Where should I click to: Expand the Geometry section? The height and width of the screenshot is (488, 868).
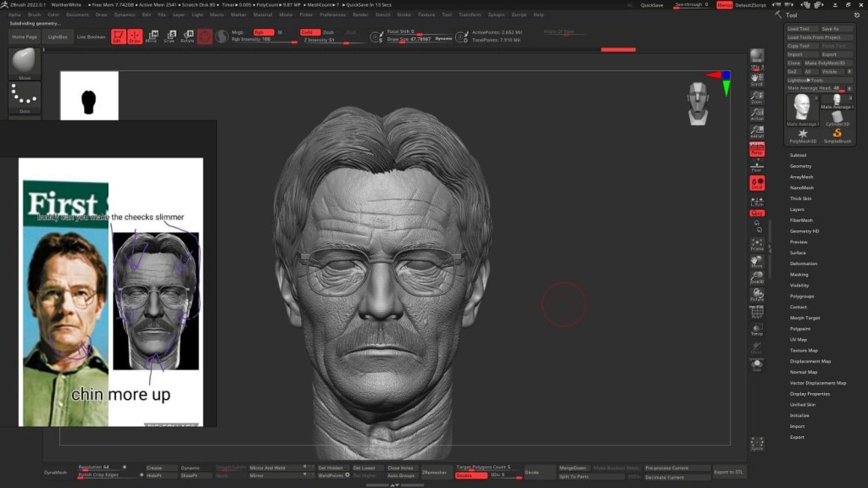click(800, 166)
